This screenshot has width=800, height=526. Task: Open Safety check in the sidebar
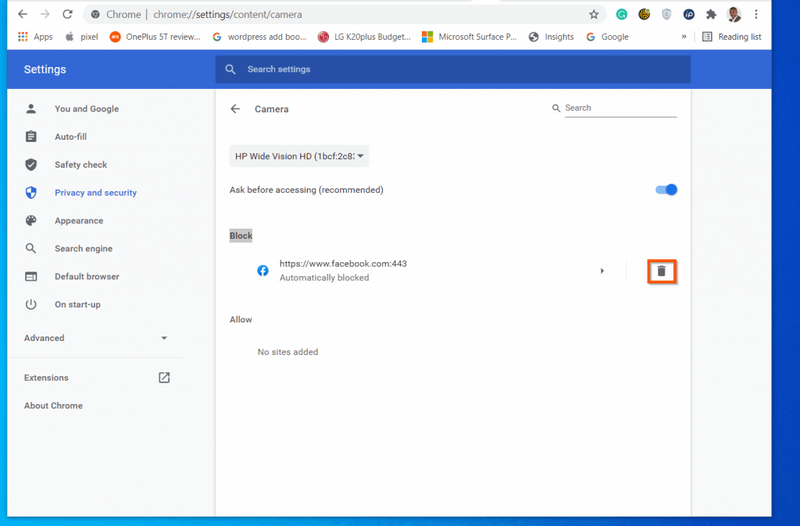[x=81, y=165]
